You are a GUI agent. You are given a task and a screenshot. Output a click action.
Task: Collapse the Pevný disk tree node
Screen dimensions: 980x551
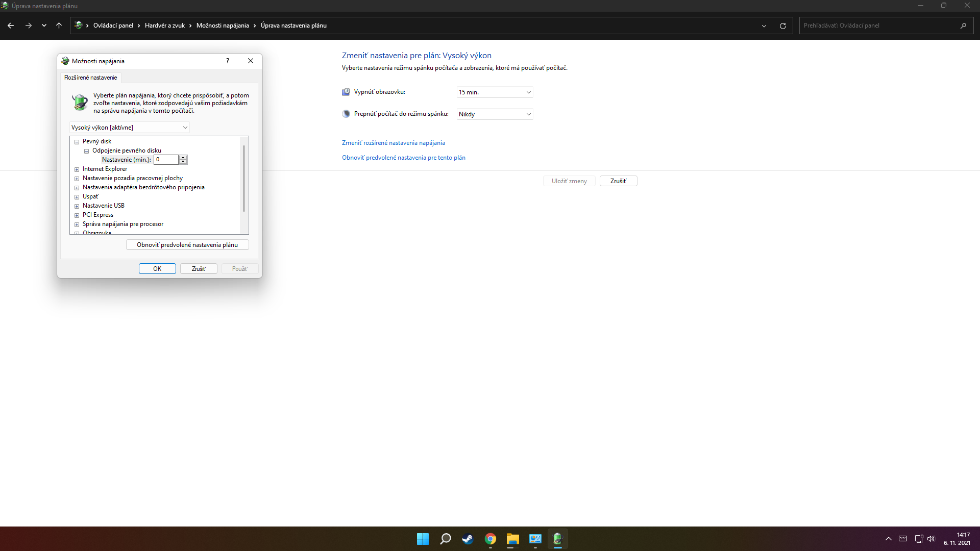[77, 142]
